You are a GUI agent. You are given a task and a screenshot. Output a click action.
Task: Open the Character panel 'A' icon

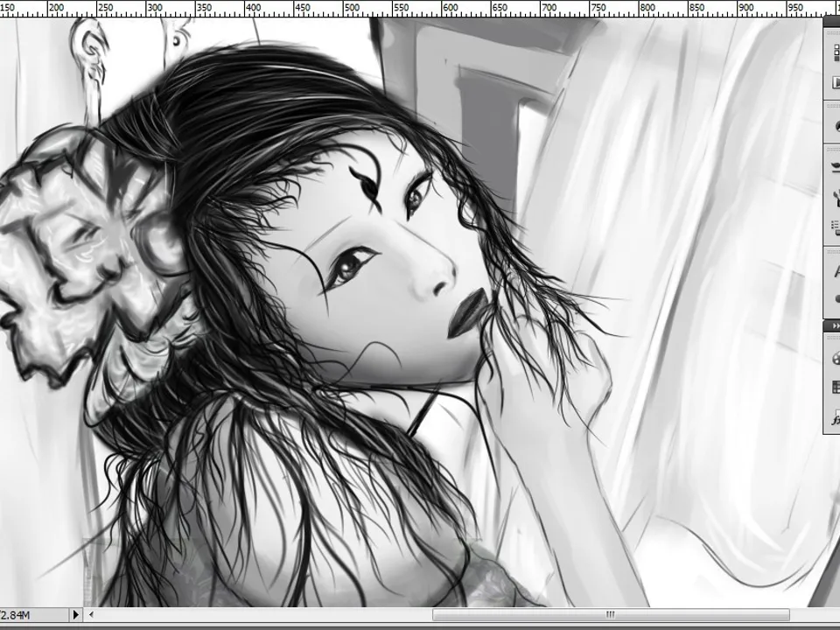(x=834, y=272)
